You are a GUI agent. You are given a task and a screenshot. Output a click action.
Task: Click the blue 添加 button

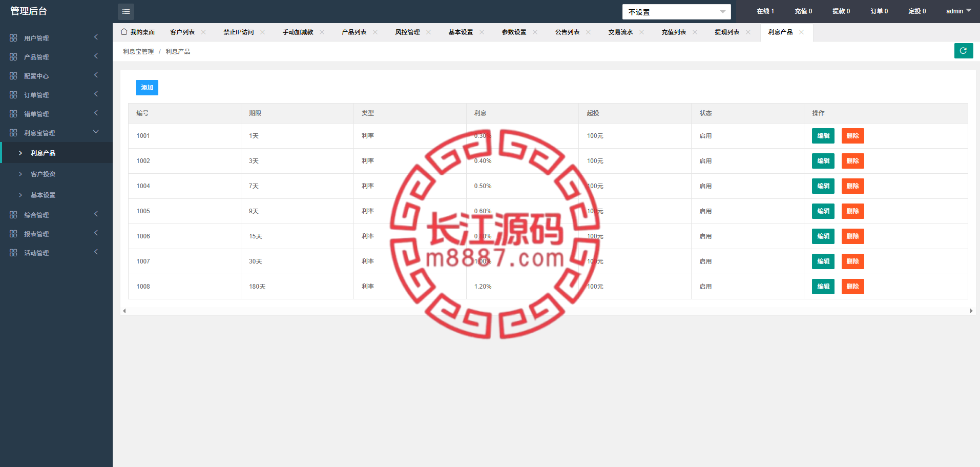[x=147, y=88]
